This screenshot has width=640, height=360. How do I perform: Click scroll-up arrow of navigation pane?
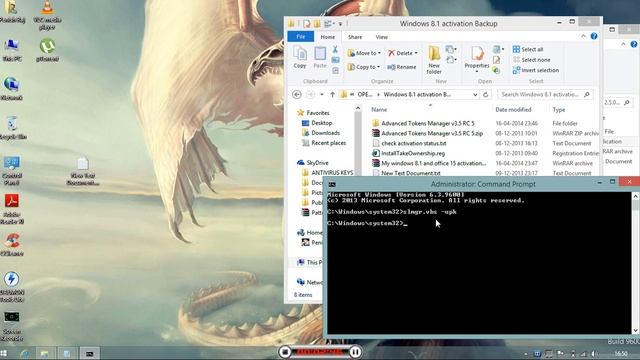point(358,108)
